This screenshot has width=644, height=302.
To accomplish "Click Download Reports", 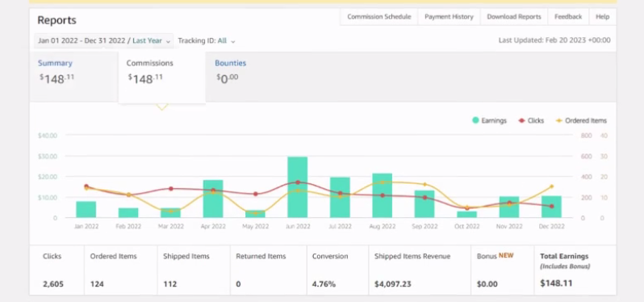I will pos(514,17).
